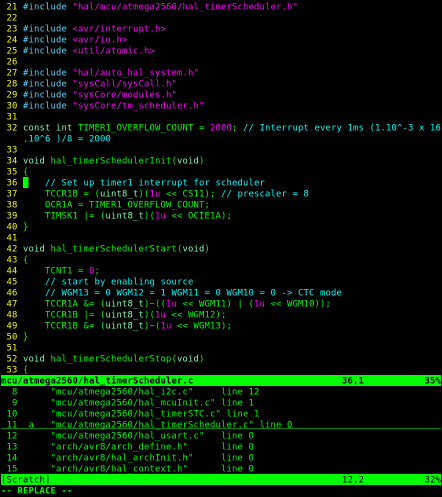
Task: Click the green cursor block on line 36
Action: pyautogui.click(x=26, y=182)
